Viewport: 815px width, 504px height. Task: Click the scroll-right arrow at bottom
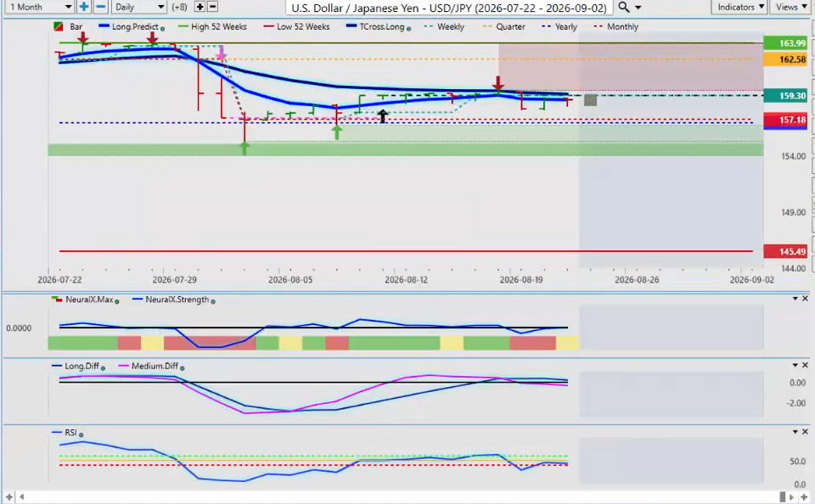793,497
